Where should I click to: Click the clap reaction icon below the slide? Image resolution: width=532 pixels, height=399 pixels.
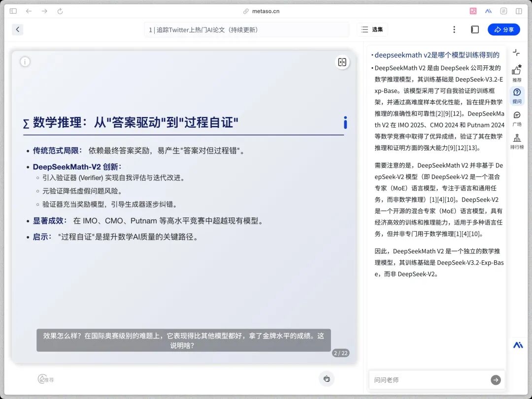(327, 379)
